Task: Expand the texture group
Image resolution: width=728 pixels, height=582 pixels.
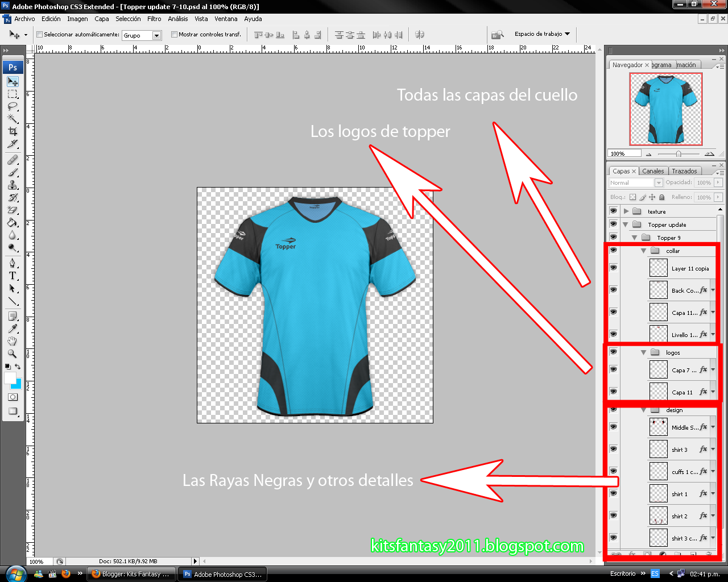Action: (626, 211)
